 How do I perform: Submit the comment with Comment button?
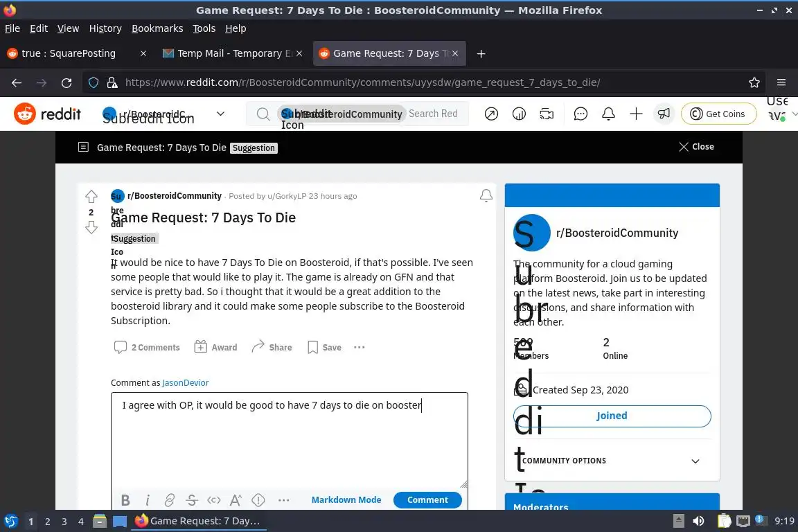click(x=427, y=500)
